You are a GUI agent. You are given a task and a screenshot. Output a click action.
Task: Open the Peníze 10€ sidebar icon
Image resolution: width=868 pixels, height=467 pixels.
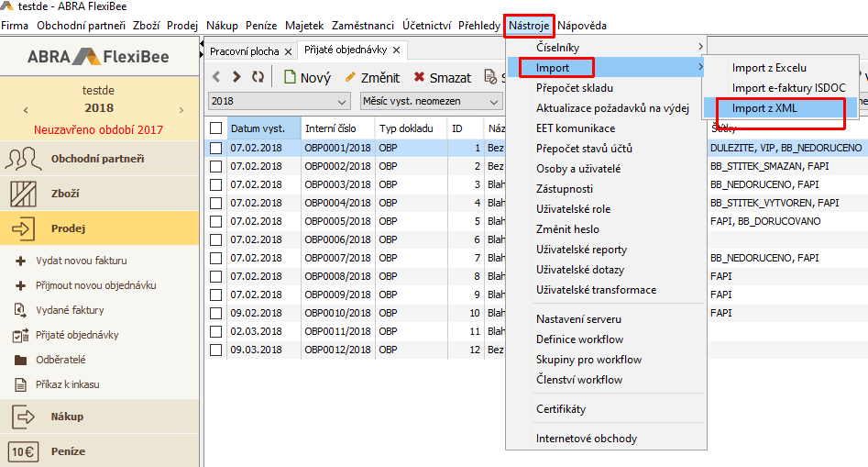[x=23, y=451]
